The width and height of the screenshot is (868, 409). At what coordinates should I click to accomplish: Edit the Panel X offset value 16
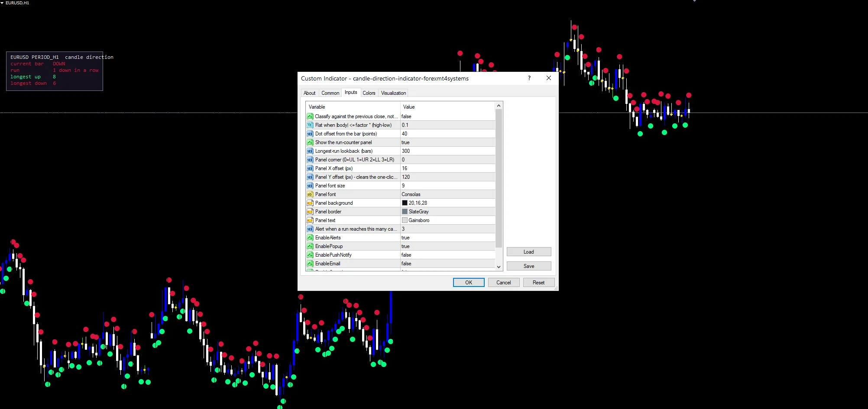(x=447, y=168)
